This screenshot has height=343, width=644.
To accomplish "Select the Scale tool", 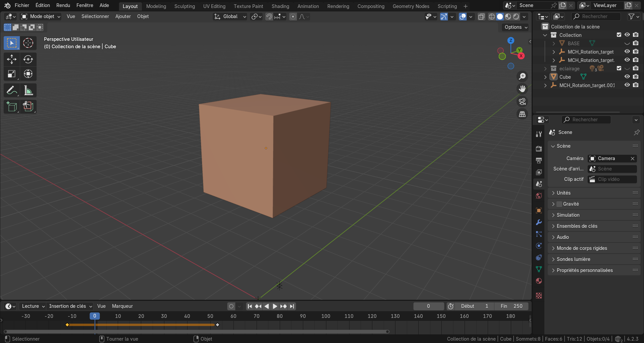I will [x=12, y=74].
